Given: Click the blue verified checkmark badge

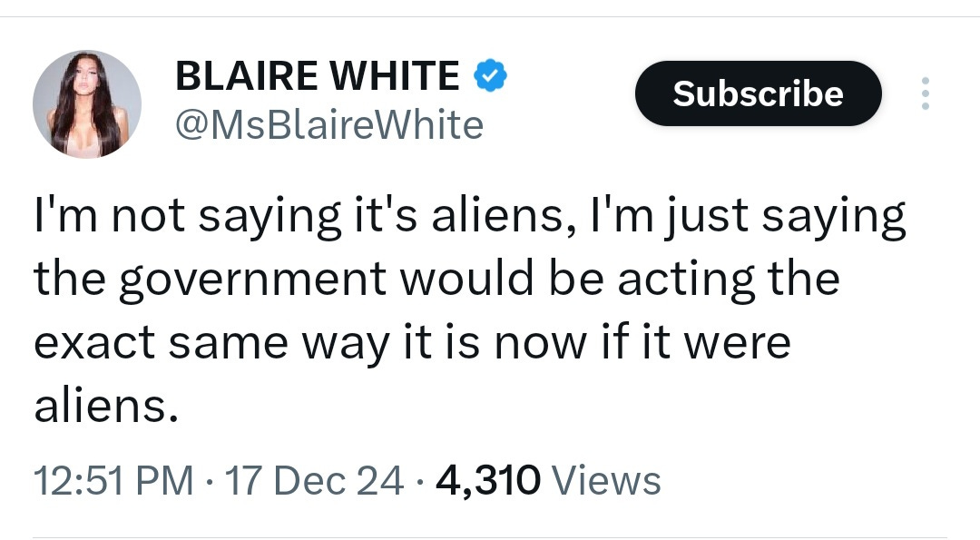Looking at the screenshot, I should (491, 75).
